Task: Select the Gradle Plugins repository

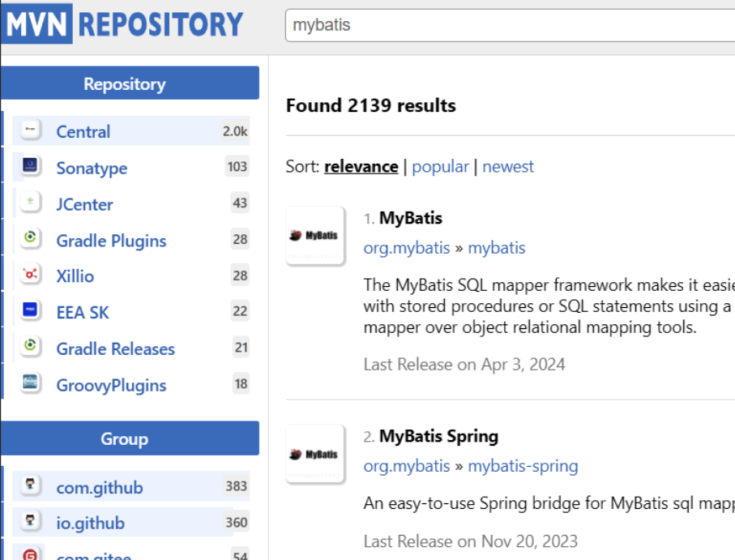Action: pos(112,241)
